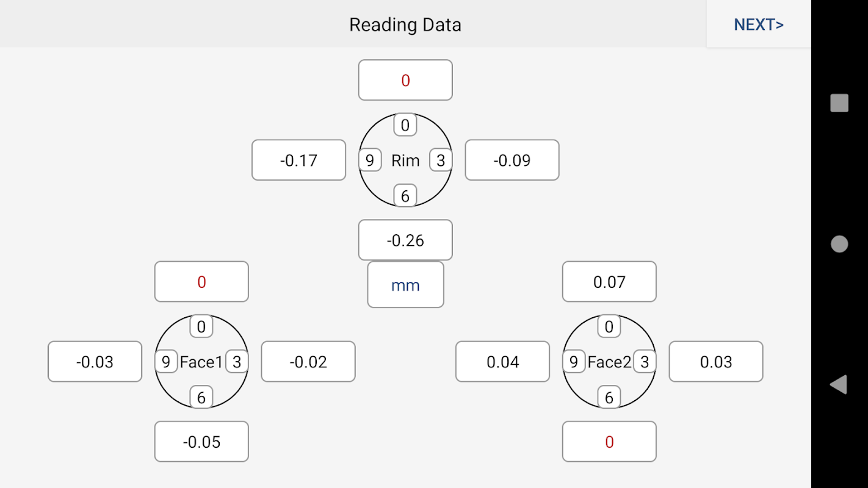Select the Face1 -0.03 reading field

(x=95, y=362)
